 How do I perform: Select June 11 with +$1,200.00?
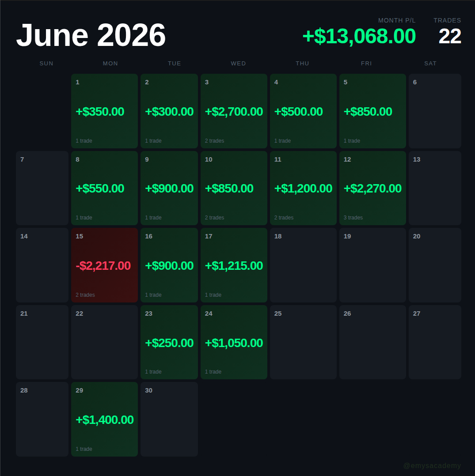(303, 188)
